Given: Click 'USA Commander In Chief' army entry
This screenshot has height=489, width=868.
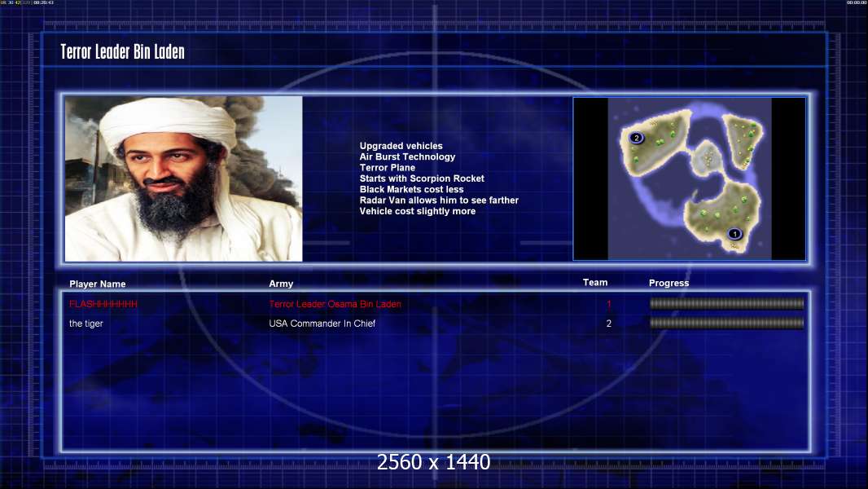Looking at the screenshot, I should tap(322, 324).
